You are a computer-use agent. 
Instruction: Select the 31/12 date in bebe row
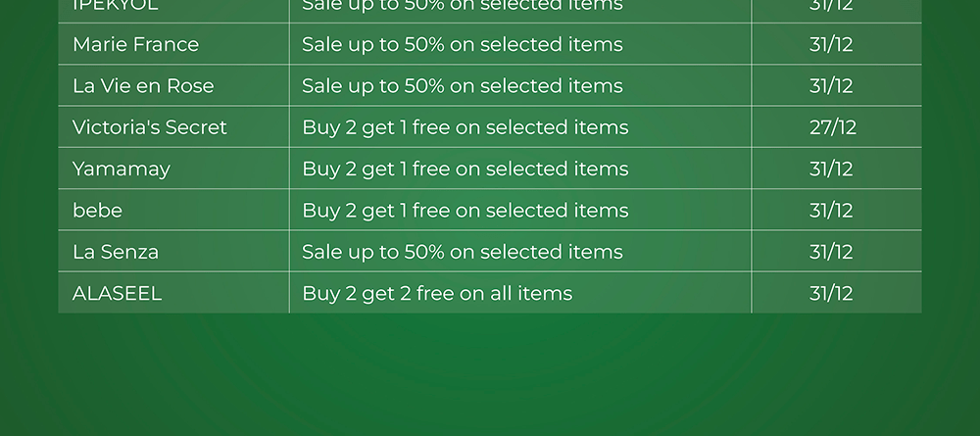tap(831, 211)
